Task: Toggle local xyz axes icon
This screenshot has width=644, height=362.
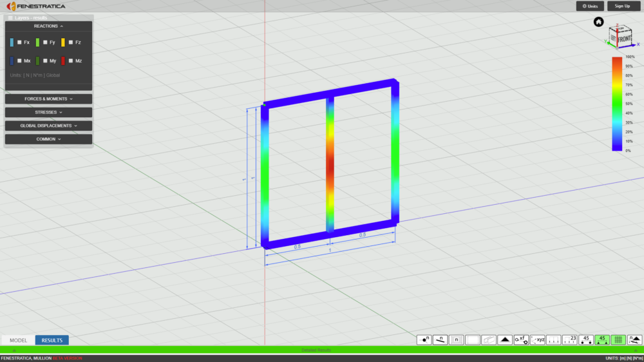Action: point(538,340)
